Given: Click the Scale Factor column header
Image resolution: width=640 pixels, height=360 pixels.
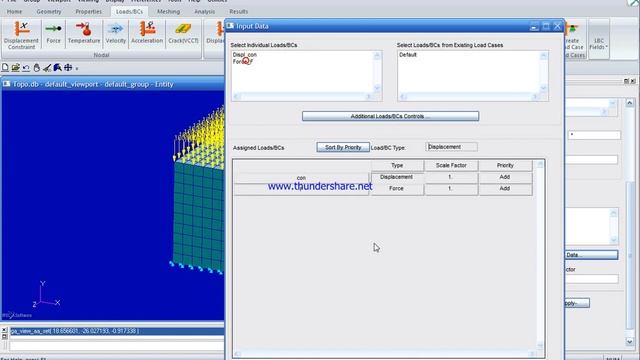Looking at the screenshot, I should tap(451, 165).
